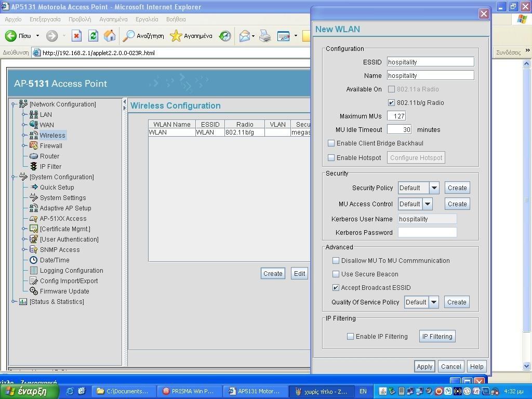The height and width of the screenshot is (399, 532).
Task: Click the IP Filtering button
Action: [437, 337]
